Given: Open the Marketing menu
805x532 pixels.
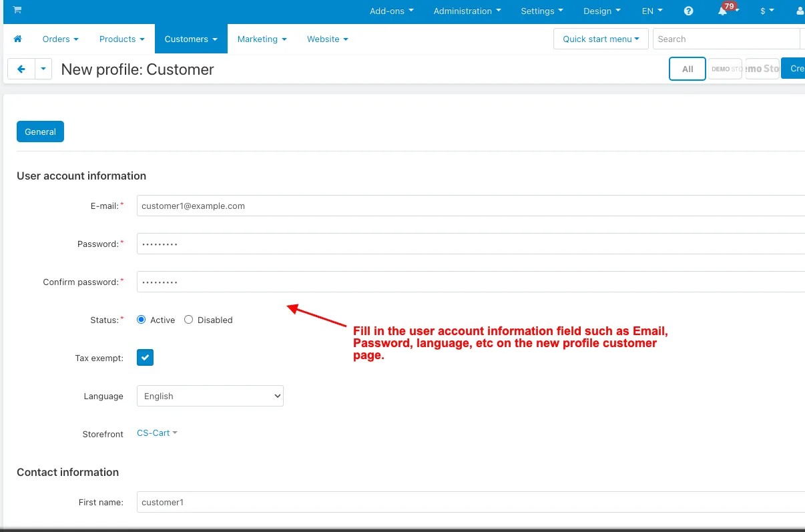Looking at the screenshot, I should (262, 39).
